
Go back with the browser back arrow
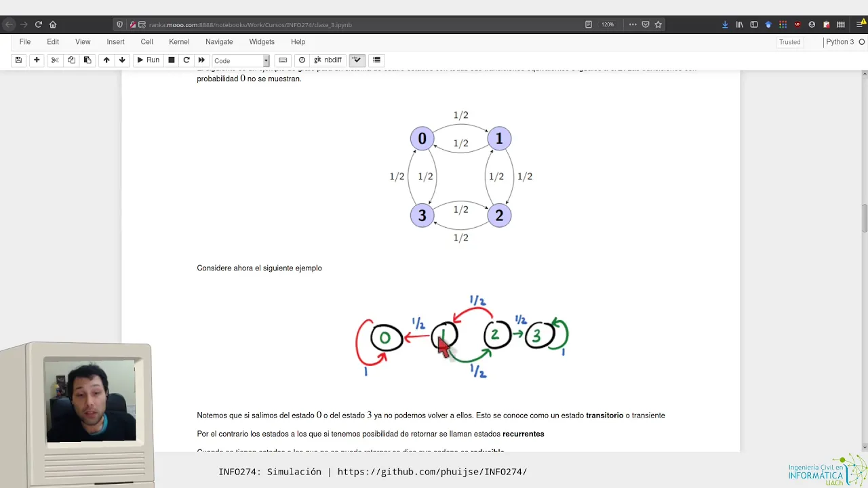pos(8,24)
